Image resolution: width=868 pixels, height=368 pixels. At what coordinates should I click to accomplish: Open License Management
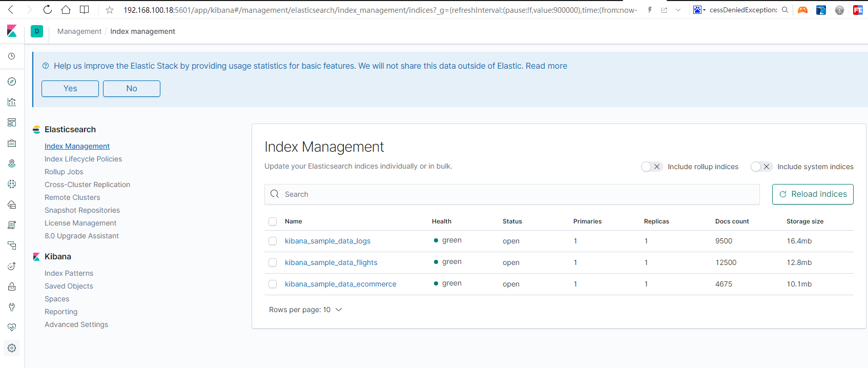point(80,223)
